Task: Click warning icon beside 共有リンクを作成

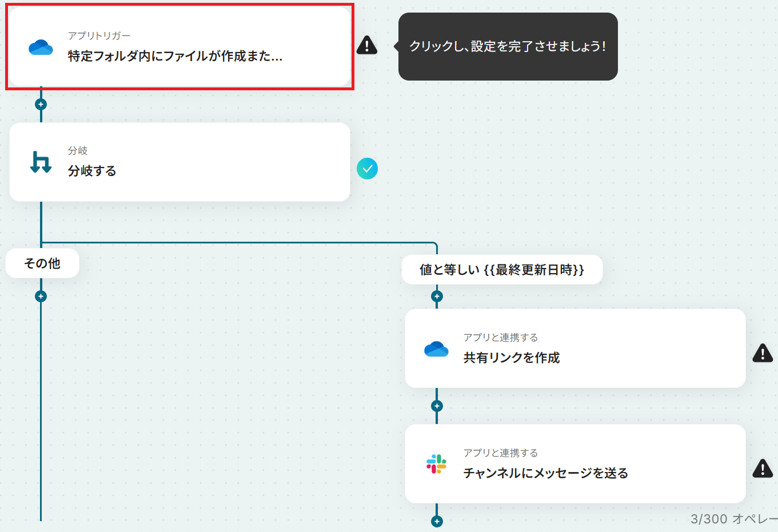Action: pyautogui.click(x=763, y=353)
